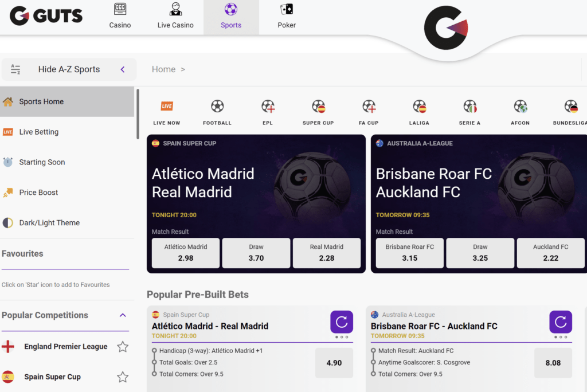This screenshot has width=587, height=392.
Task: Select Auckland FC odds 2.22
Action: point(550,253)
